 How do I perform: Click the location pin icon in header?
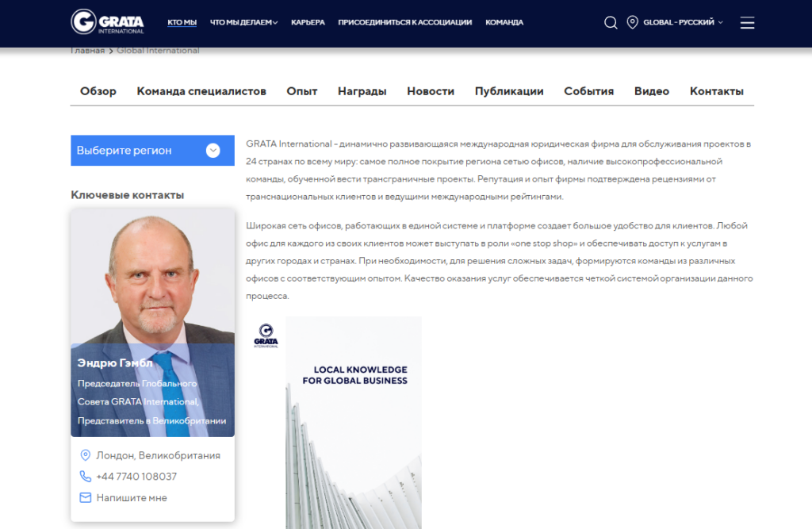[632, 22]
